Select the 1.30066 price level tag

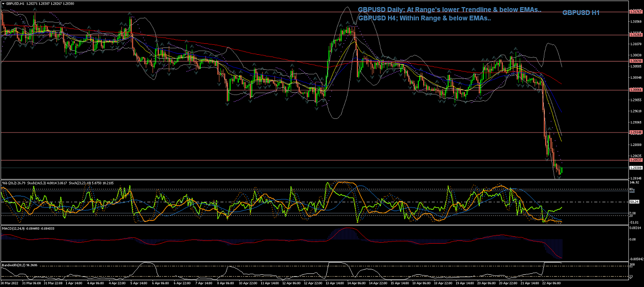point(635,90)
